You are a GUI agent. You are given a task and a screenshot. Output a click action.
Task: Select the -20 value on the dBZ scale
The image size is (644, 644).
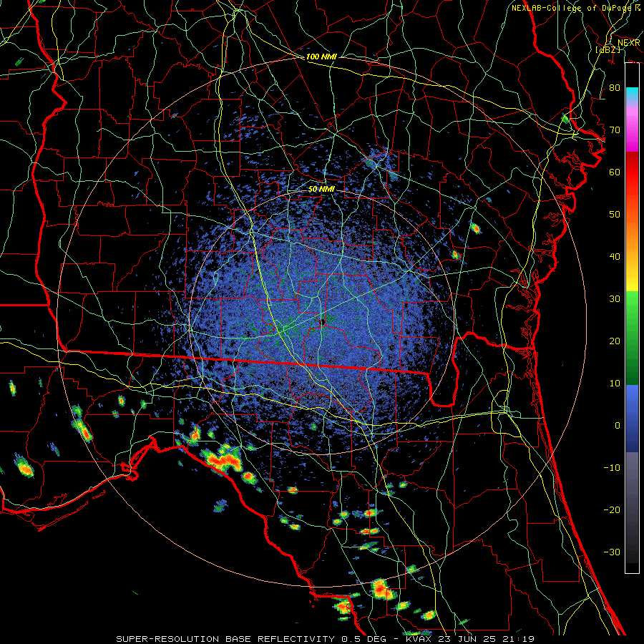pyautogui.click(x=612, y=510)
